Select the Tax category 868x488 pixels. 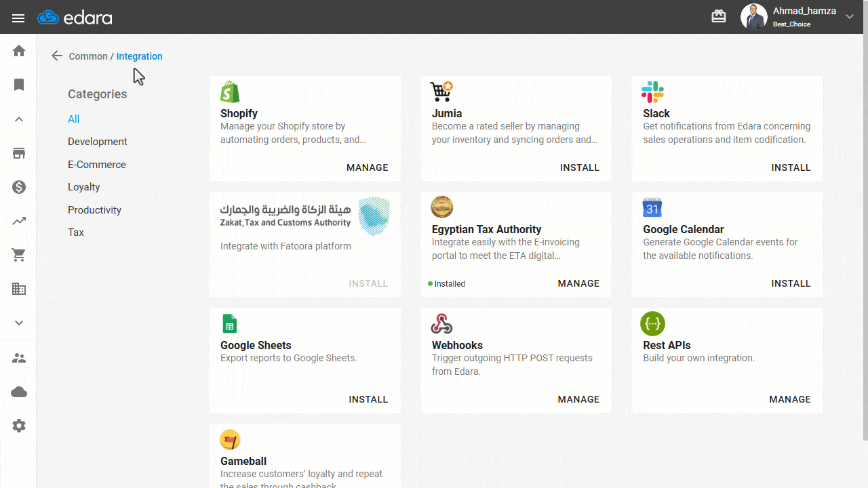coord(76,232)
